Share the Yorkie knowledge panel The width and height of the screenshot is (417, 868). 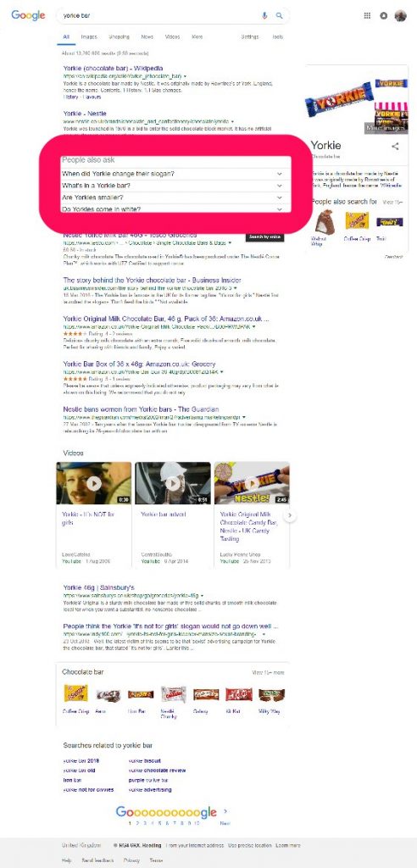(395, 147)
